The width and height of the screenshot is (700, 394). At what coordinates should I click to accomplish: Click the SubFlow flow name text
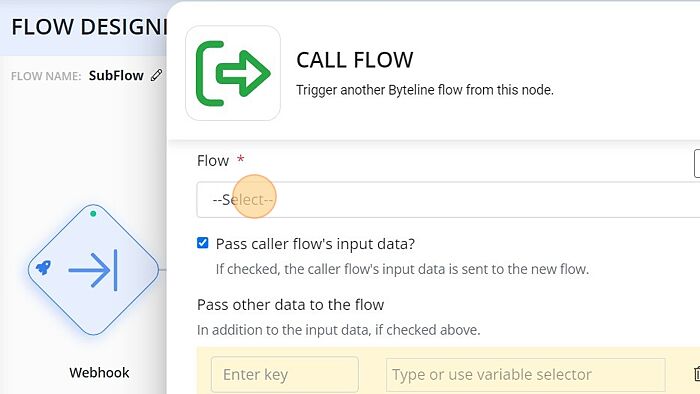point(116,75)
